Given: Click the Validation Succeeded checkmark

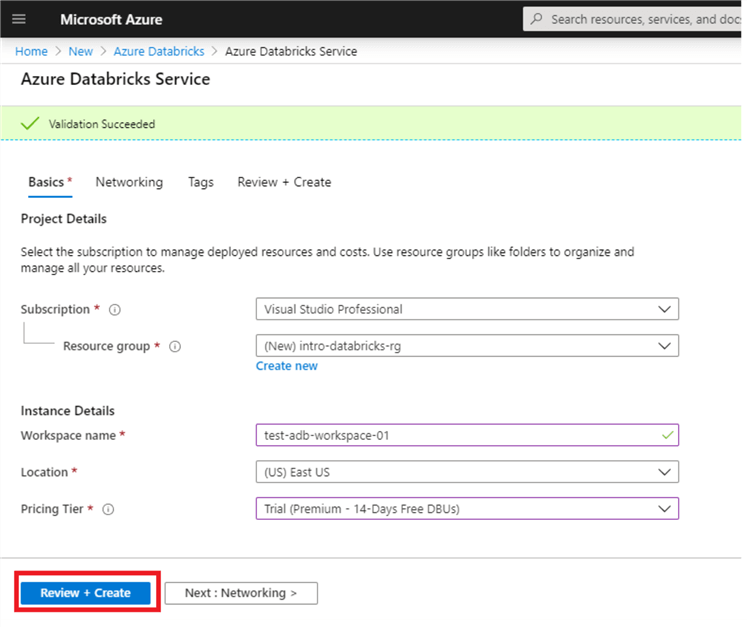Looking at the screenshot, I should 30,124.
